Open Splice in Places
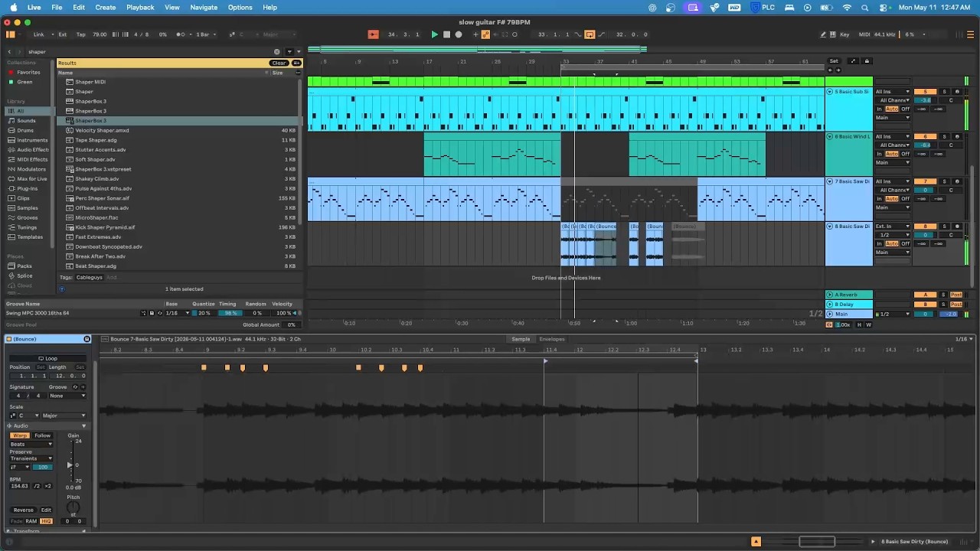980x551 pixels. coord(24,276)
